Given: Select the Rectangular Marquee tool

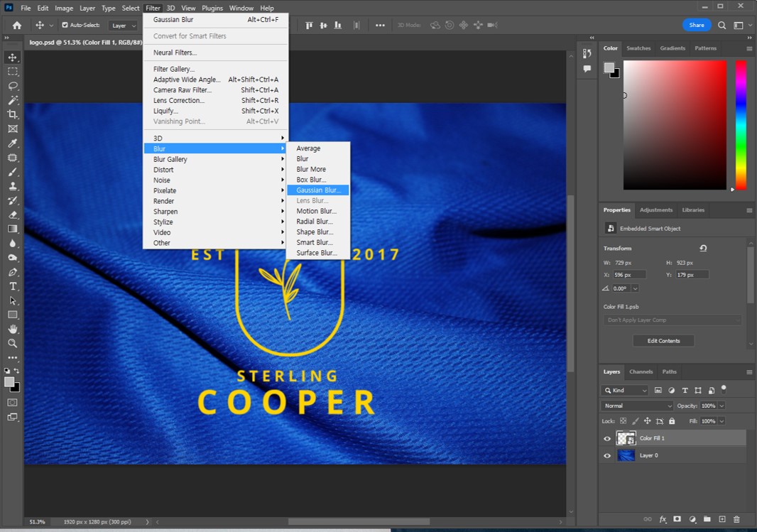Looking at the screenshot, I should pos(13,72).
